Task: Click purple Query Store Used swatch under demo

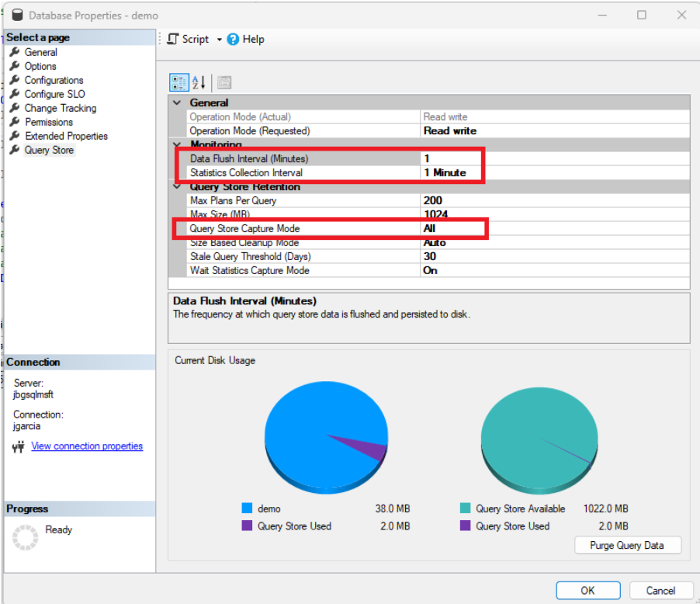Action: coord(247,525)
